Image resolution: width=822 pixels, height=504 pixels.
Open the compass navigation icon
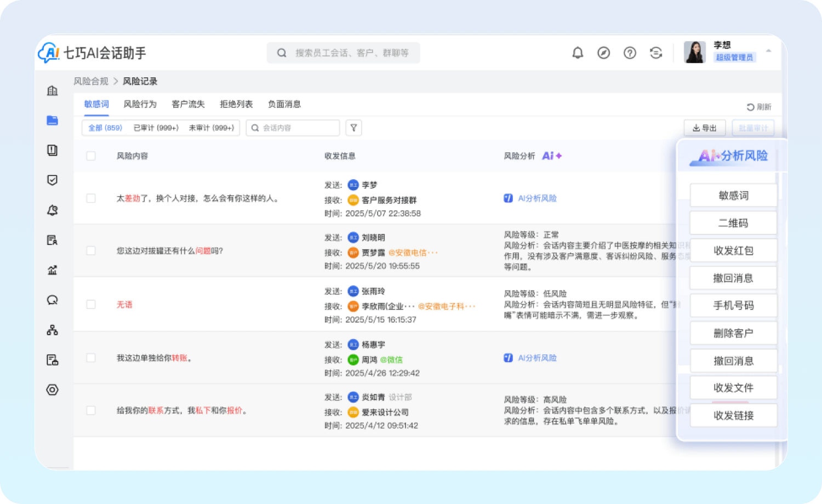603,53
